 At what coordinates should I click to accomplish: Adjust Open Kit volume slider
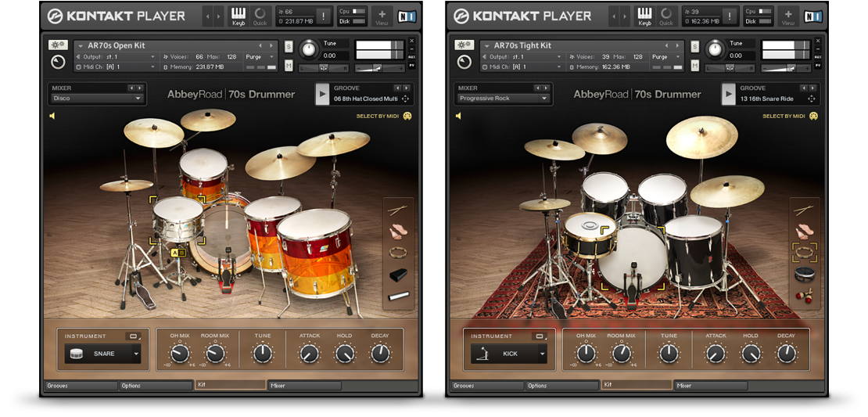376,67
